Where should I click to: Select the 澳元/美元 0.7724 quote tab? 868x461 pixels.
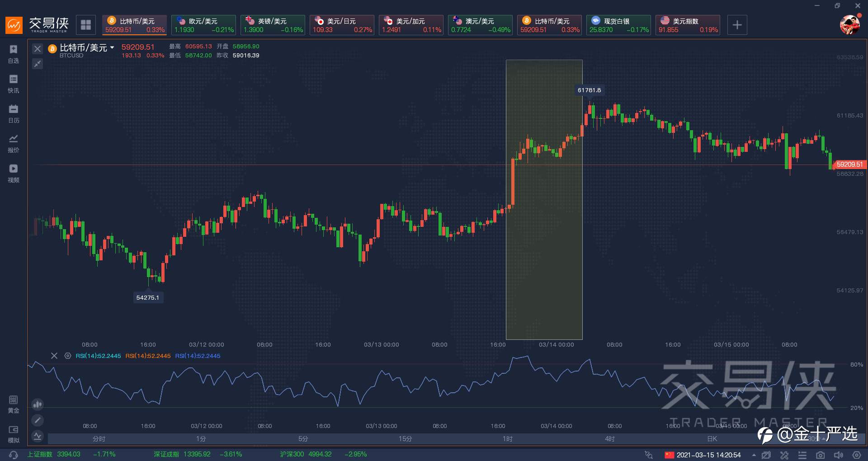click(x=480, y=25)
